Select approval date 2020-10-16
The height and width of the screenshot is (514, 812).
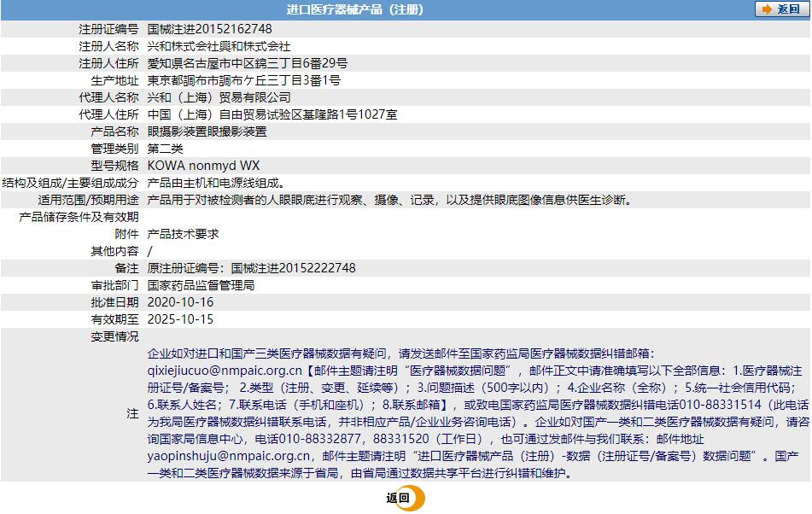click(180, 302)
